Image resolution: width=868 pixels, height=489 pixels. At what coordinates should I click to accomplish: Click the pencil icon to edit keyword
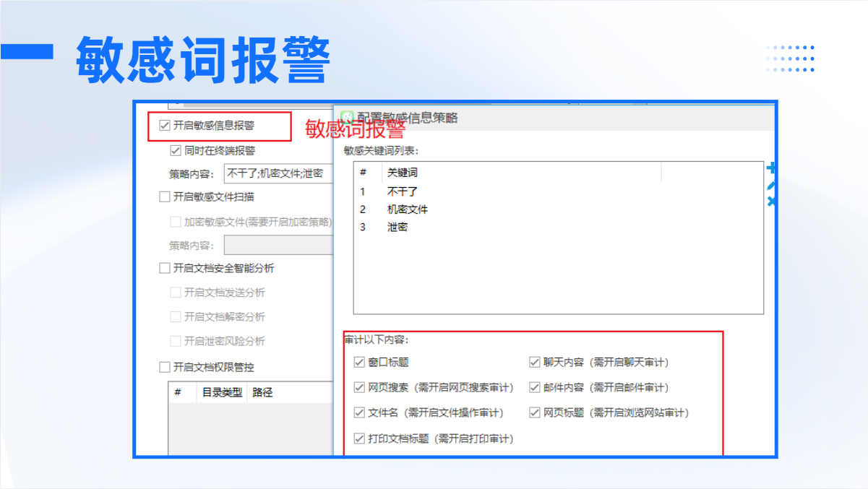click(x=770, y=186)
